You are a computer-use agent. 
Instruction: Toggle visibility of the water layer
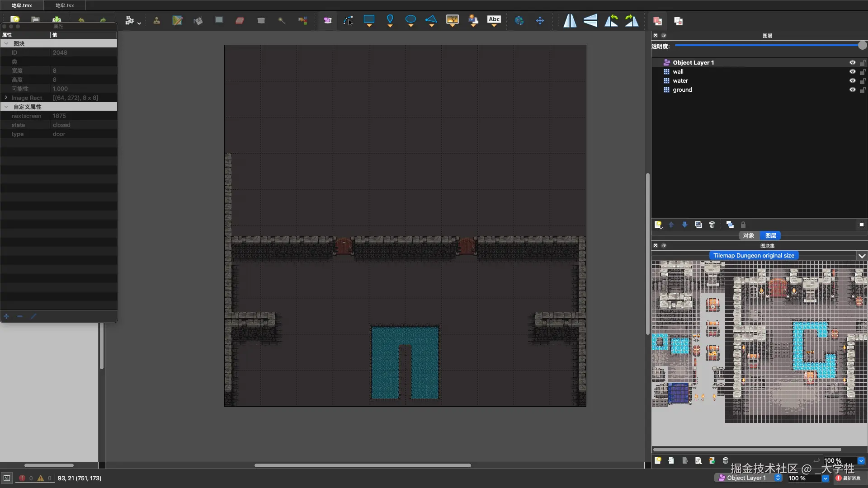852,81
